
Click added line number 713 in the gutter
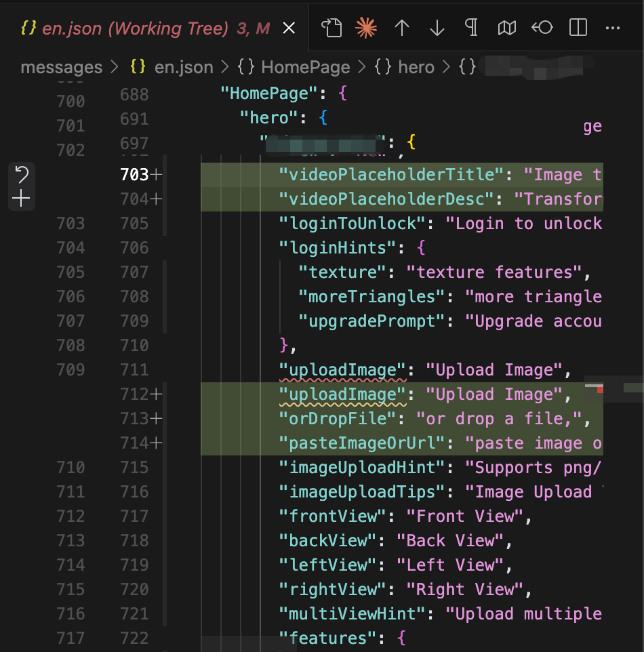(134, 418)
